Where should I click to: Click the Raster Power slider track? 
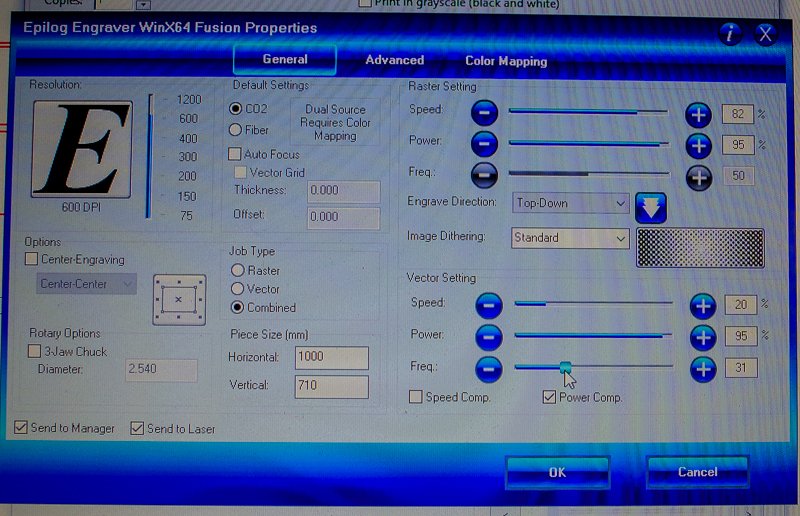588,144
